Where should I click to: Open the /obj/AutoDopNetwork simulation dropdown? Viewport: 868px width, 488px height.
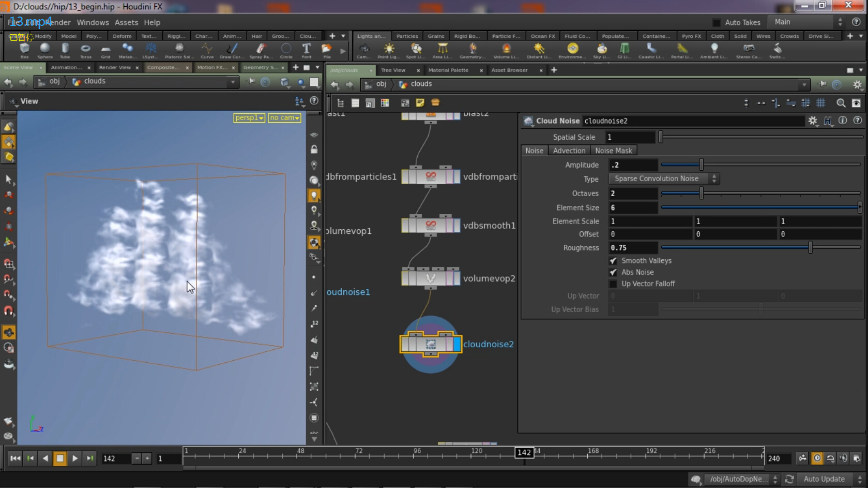coord(742,479)
